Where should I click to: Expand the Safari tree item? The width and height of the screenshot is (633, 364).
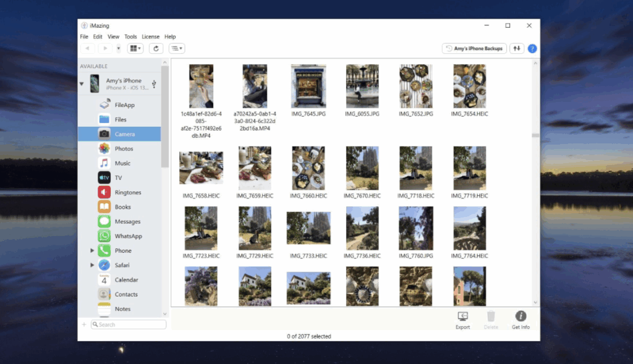click(92, 265)
